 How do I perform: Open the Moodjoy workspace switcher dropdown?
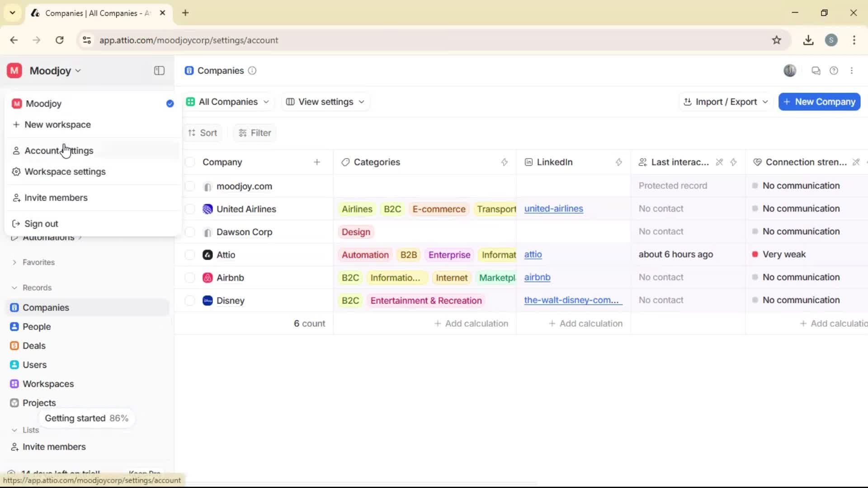click(55, 71)
